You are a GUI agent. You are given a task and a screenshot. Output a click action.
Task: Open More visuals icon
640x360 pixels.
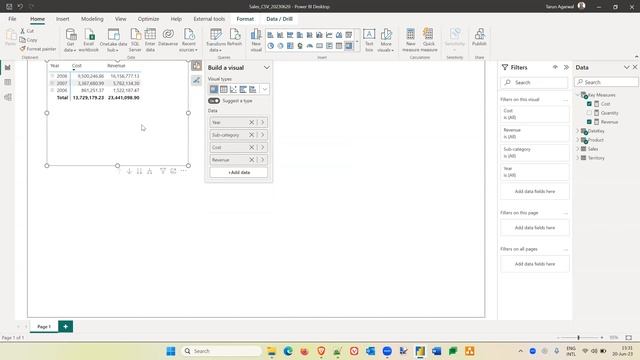pos(386,40)
